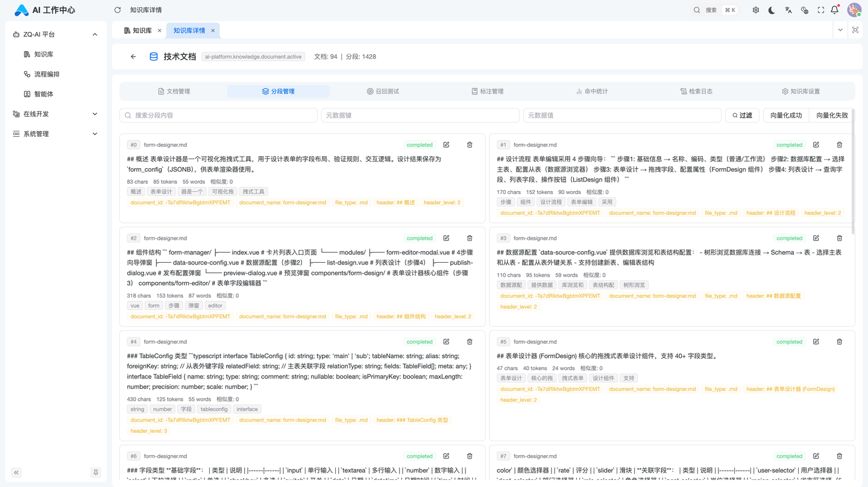Screen dimensions: 868x487
Task: Click the ai-platform.knowledge.document.active status label
Action: click(x=253, y=57)
